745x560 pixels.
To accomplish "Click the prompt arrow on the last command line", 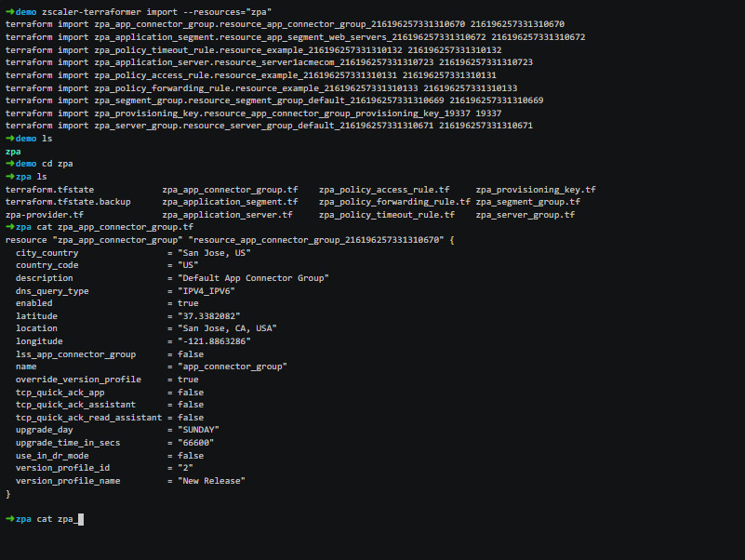I will [x=10, y=519].
